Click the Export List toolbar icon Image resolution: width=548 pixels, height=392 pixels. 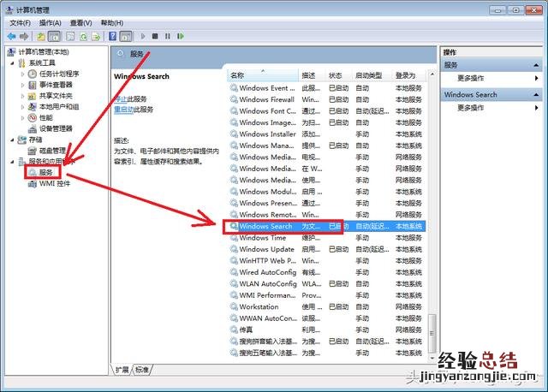point(96,36)
